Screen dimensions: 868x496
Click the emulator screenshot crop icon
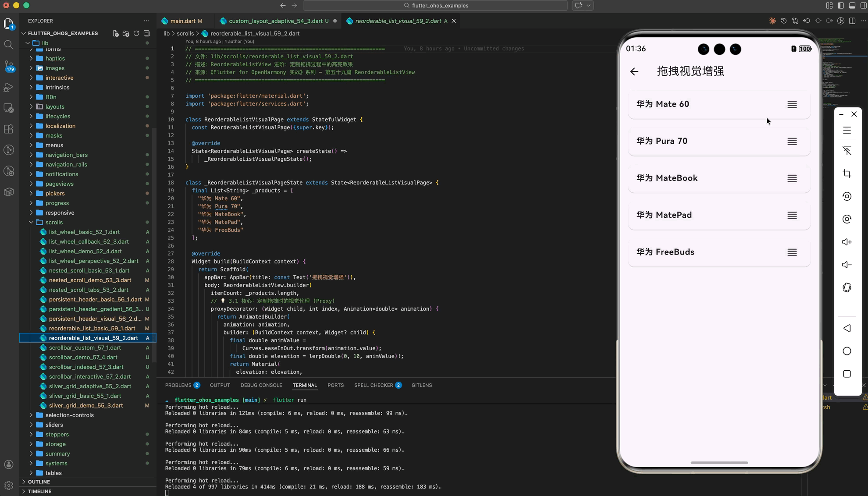(847, 174)
